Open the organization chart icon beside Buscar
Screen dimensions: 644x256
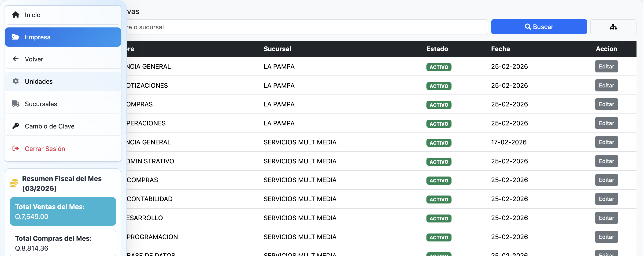[613, 26]
